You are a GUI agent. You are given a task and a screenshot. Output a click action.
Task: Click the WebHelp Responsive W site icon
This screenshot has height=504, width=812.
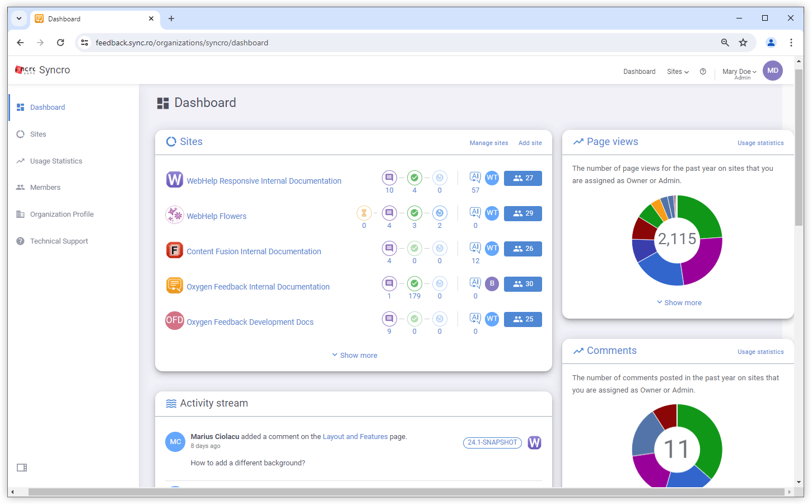[x=175, y=179]
